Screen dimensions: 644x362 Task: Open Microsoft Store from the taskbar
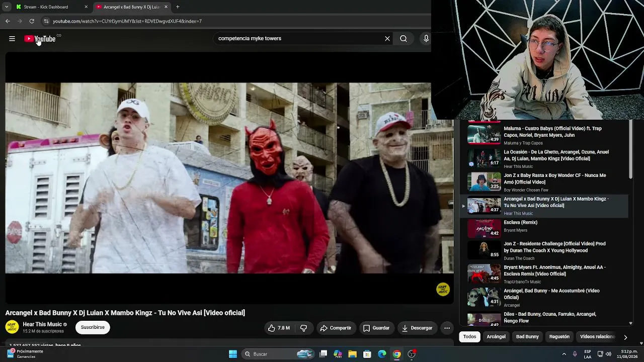[x=367, y=354]
